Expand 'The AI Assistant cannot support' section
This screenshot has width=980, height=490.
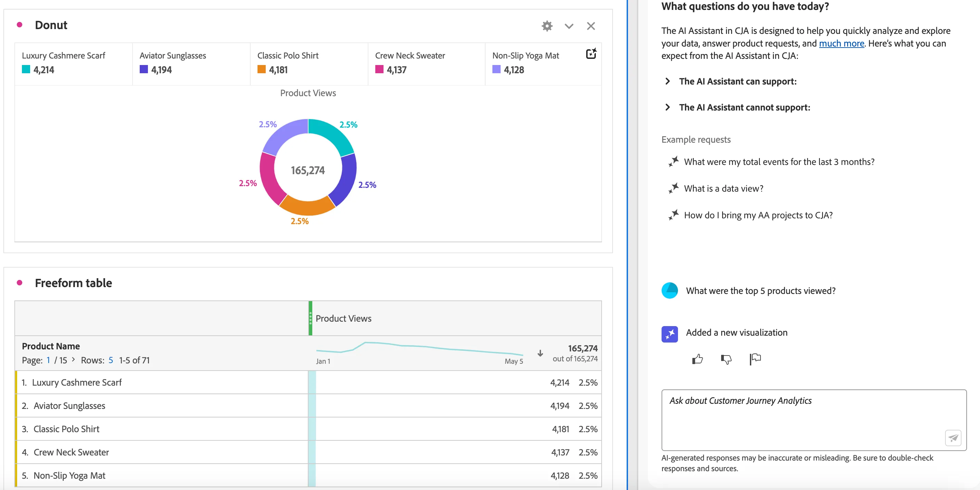coord(668,107)
